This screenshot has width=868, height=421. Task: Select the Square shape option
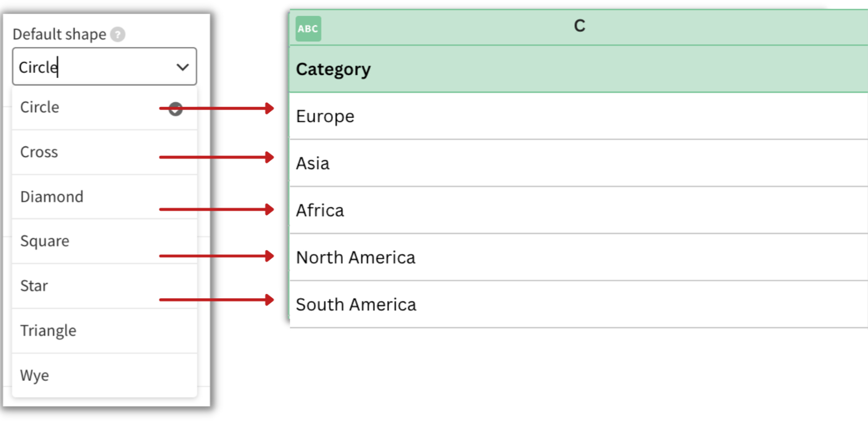click(x=45, y=241)
